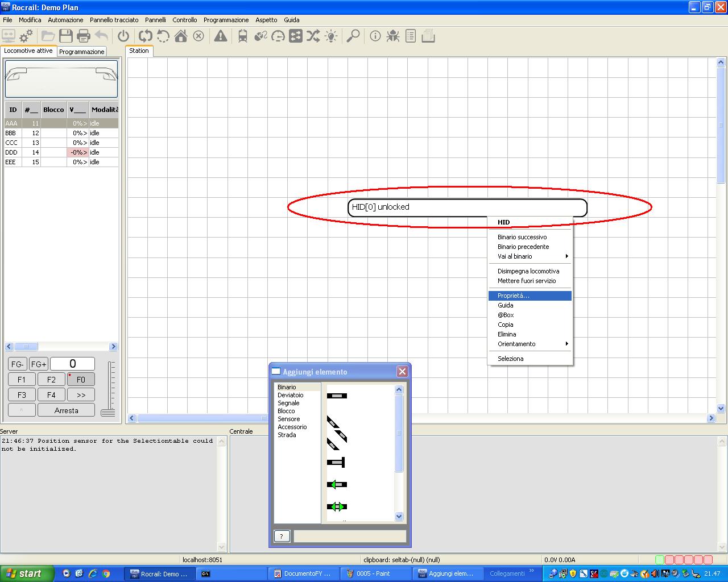This screenshot has height=582, width=728.
Task: Pick the buffer stop track symbol
Action: 336,463
